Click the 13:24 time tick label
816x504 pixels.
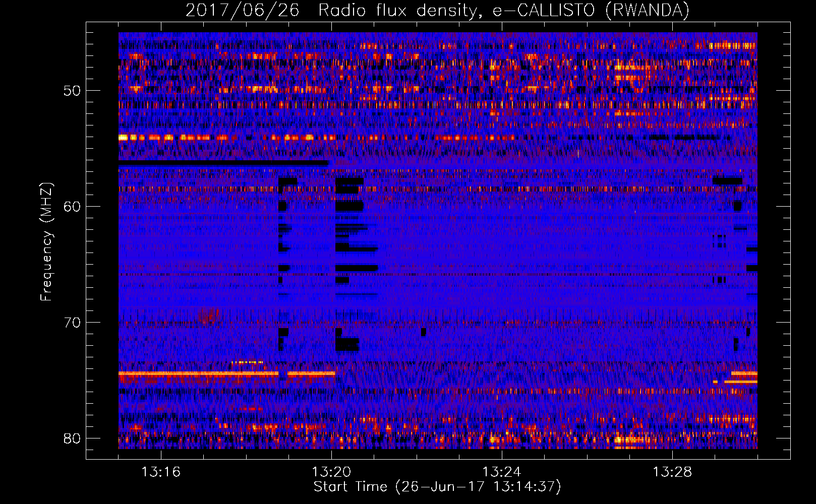(x=502, y=472)
